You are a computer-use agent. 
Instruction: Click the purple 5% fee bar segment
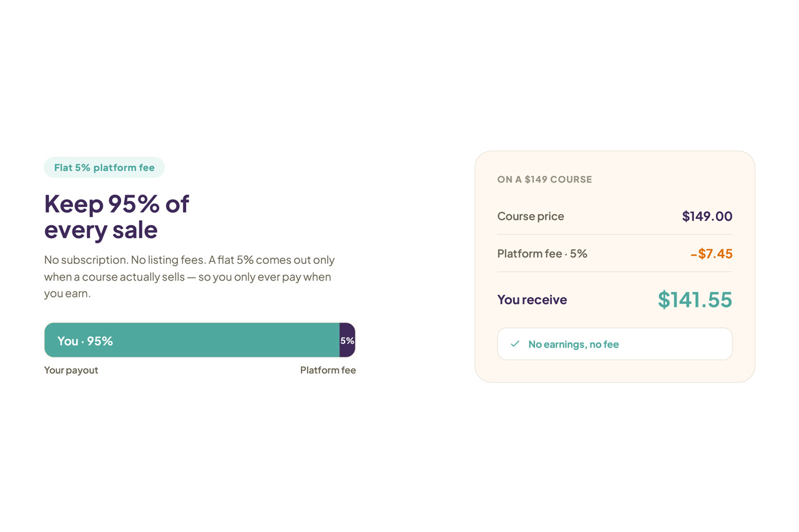[347, 340]
